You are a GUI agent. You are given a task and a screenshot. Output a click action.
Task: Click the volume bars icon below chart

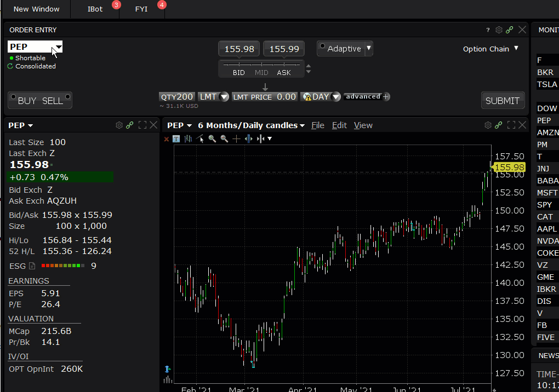[168, 380]
